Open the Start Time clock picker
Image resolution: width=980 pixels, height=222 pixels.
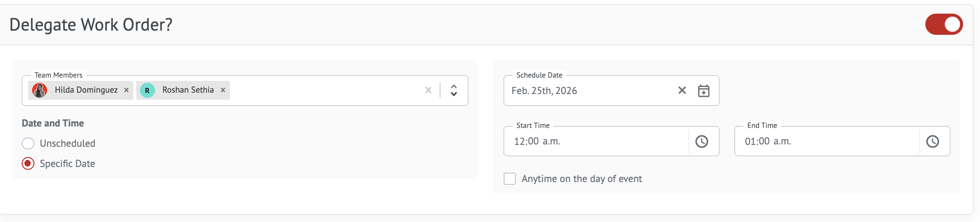pos(702,142)
